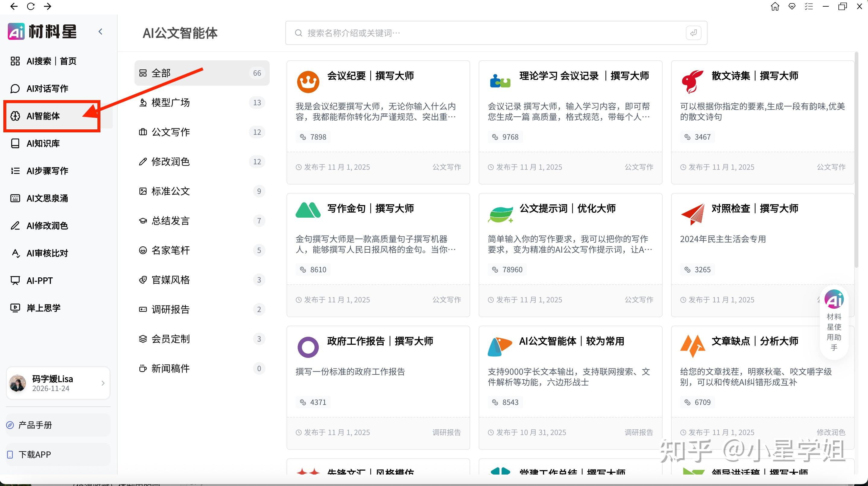The width and height of the screenshot is (868, 486).
Task: Click the vertical scrollbar of agent list
Action: pyautogui.click(x=856, y=160)
